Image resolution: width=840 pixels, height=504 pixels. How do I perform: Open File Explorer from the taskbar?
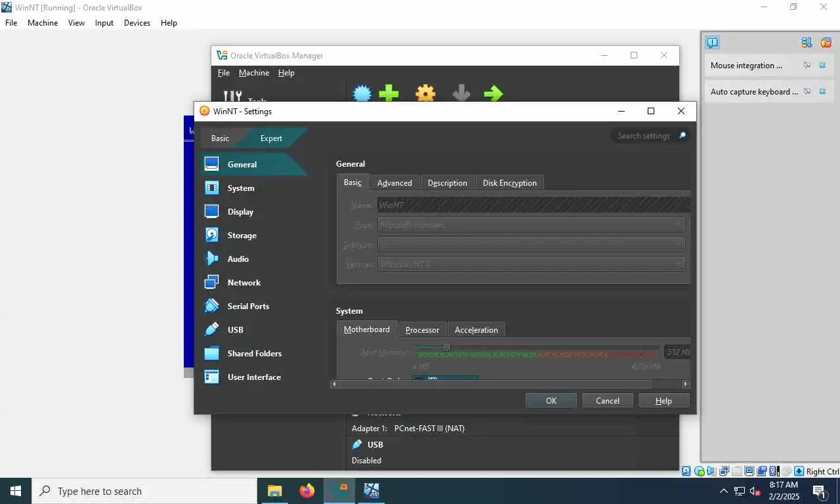[274, 491]
